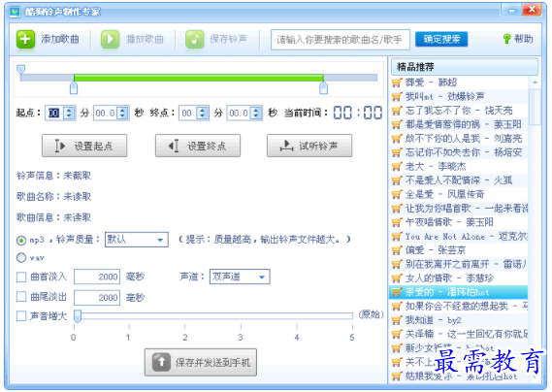Click the start handle below the green range

click(x=74, y=88)
